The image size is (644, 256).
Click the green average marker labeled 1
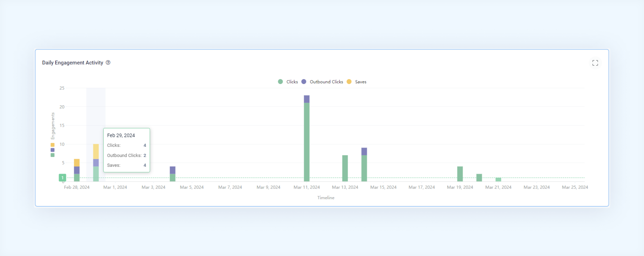pyautogui.click(x=62, y=178)
